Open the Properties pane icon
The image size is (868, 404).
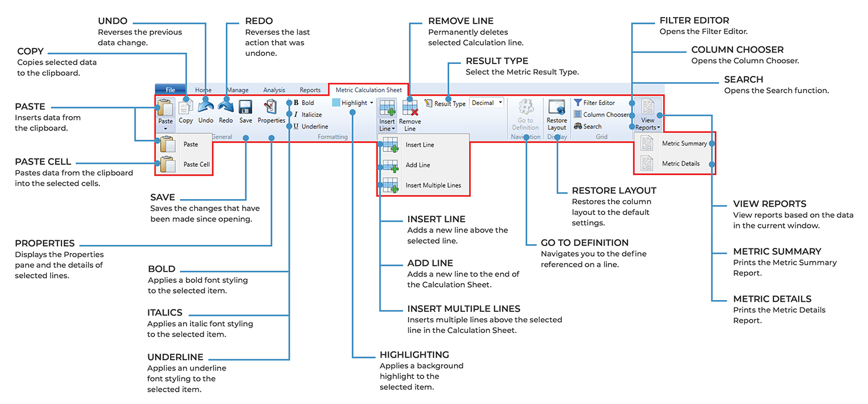271,107
